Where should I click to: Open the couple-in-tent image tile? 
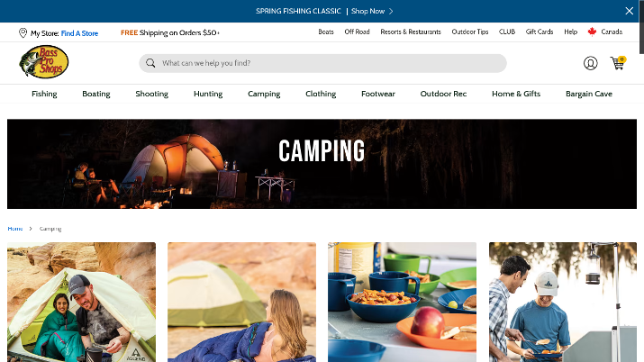pyautogui.click(x=81, y=302)
